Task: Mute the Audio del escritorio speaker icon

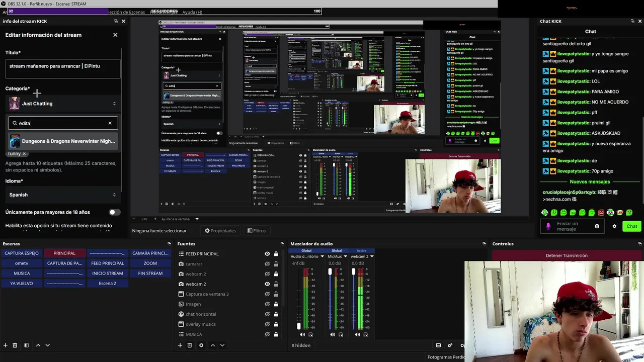Action: coord(302,334)
